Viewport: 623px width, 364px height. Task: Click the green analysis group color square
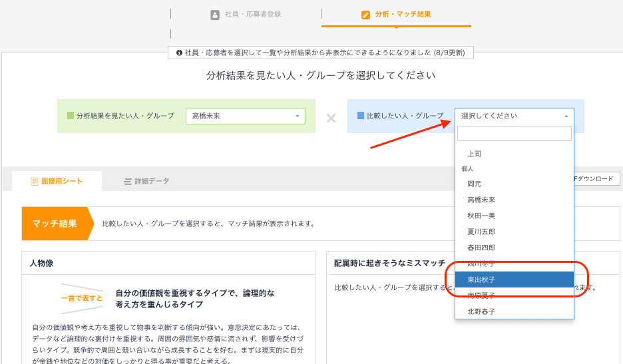coord(71,116)
